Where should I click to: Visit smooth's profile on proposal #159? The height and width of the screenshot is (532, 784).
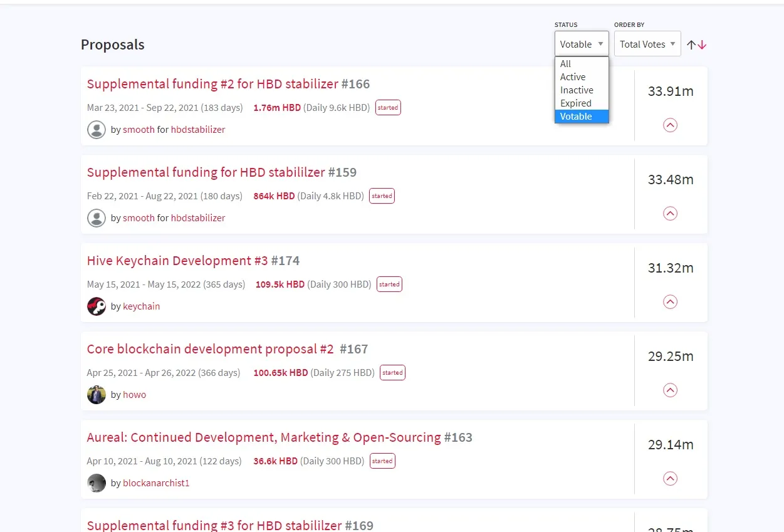139,218
